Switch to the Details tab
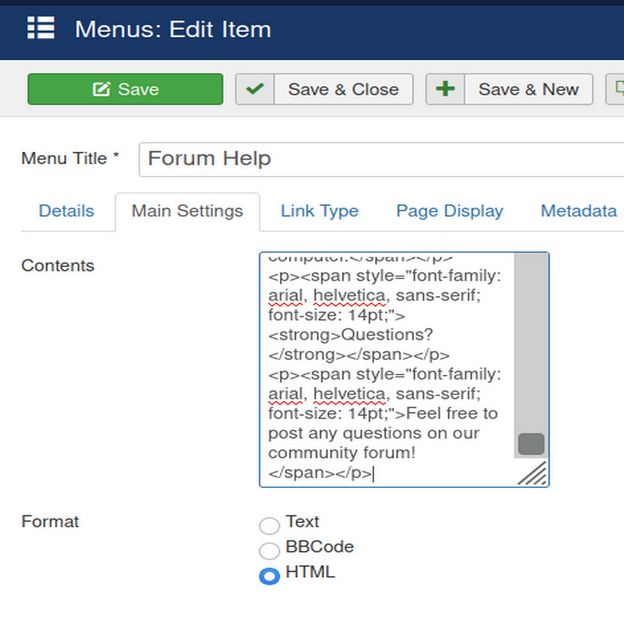This screenshot has height=618, width=624. 66,211
